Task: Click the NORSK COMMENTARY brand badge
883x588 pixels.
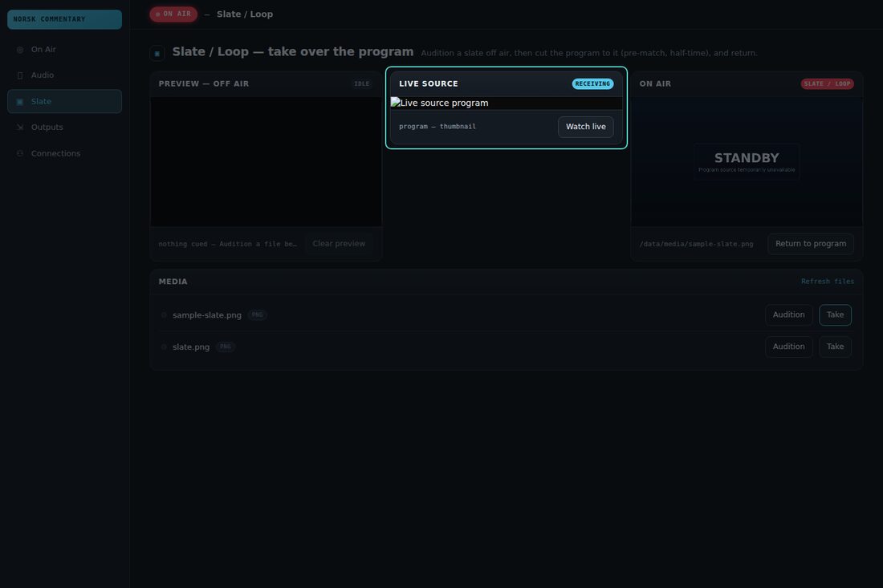Action: [65, 19]
